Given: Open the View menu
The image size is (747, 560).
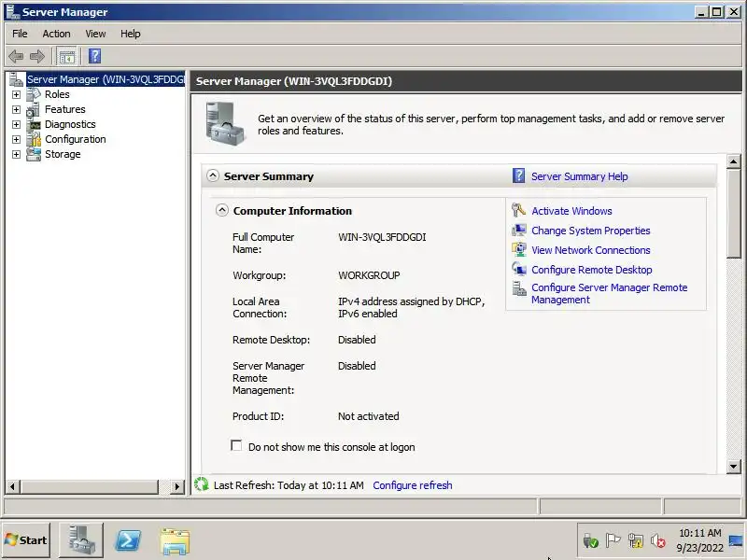Looking at the screenshot, I should coord(95,34).
